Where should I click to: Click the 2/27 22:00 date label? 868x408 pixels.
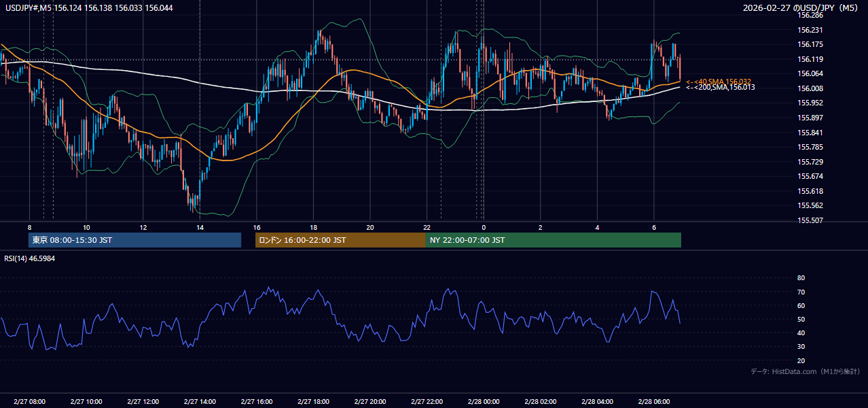pos(427,402)
